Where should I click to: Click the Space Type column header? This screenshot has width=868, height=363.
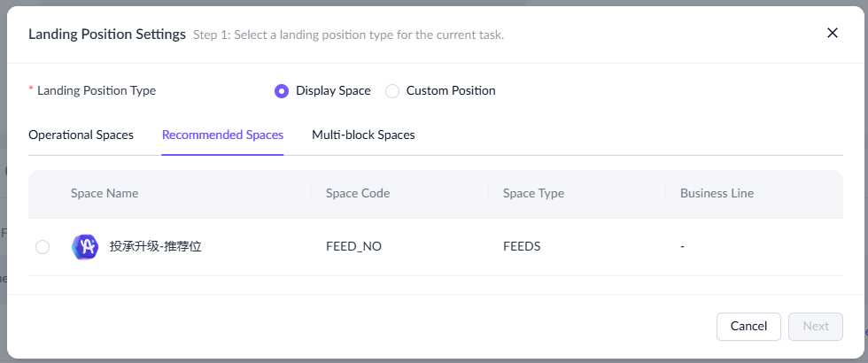533,193
